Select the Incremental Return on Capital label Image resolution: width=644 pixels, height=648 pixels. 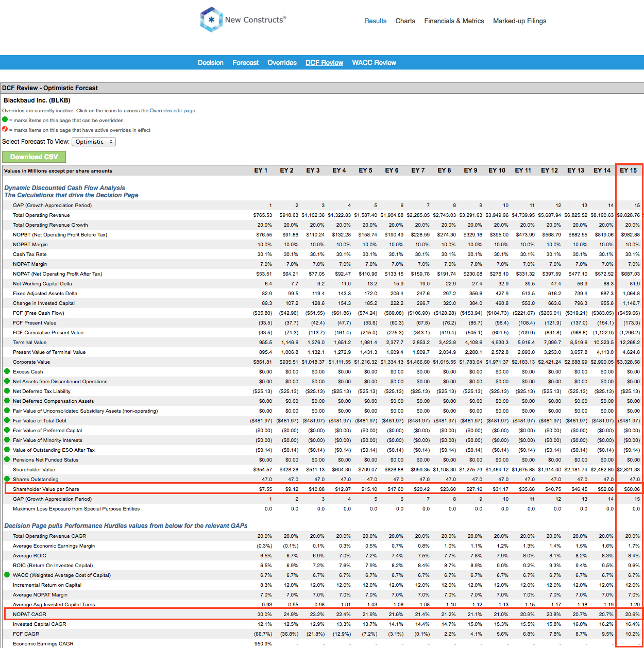47,585
